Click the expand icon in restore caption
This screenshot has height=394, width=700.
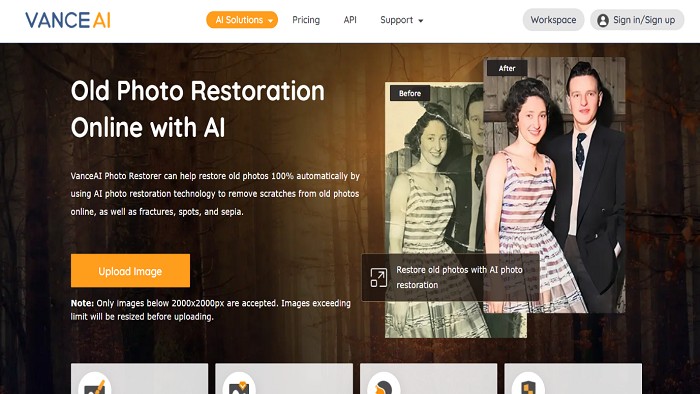(x=379, y=278)
